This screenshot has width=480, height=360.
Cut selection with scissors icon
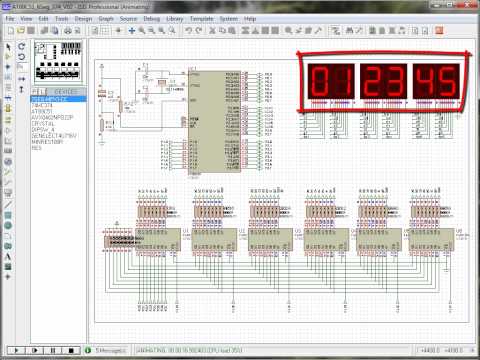212,31
